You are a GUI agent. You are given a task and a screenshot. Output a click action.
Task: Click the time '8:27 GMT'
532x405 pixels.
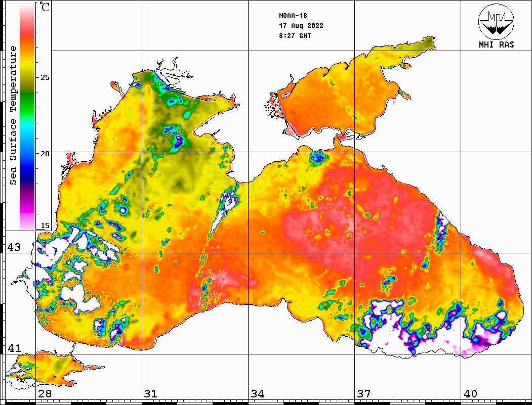295,35
